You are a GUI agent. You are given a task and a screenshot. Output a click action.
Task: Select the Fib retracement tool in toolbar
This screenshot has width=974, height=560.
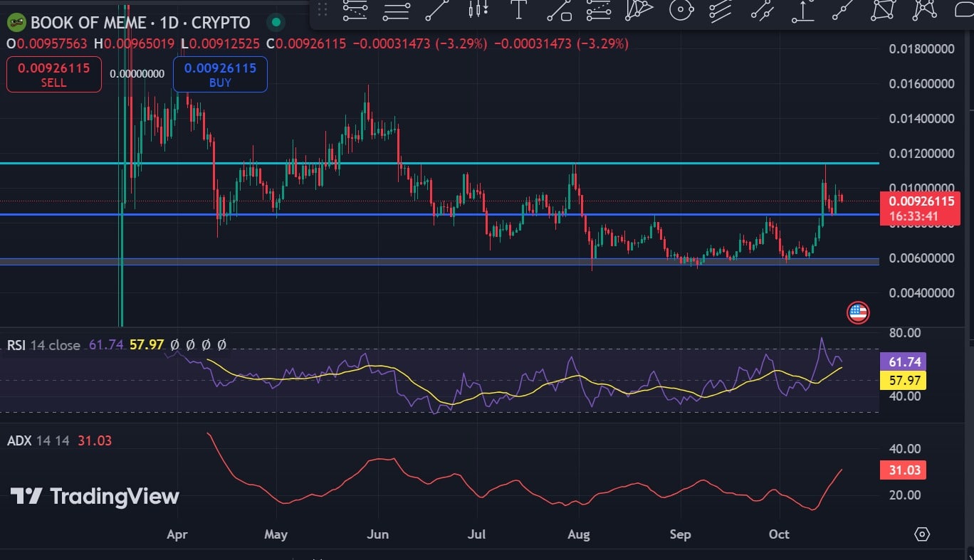point(355,10)
